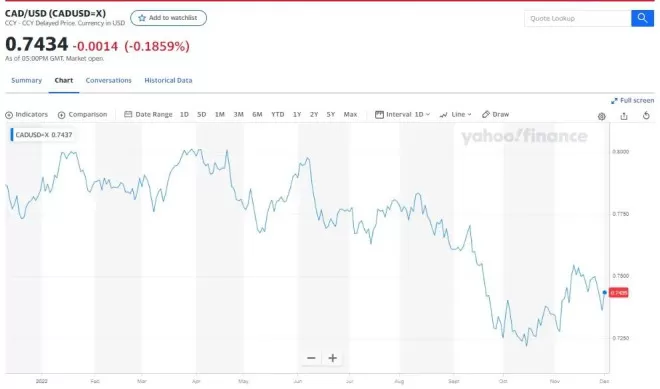
Task: Switch to the Summary tab
Action: coord(27,80)
